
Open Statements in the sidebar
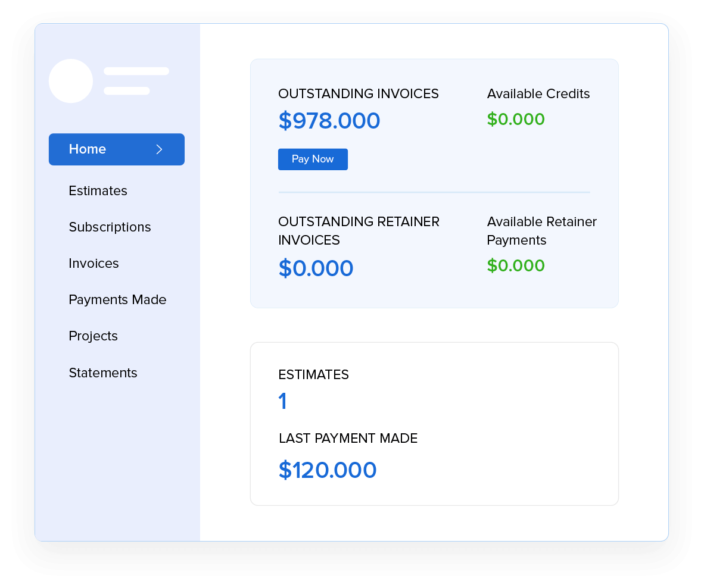(x=102, y=373)
